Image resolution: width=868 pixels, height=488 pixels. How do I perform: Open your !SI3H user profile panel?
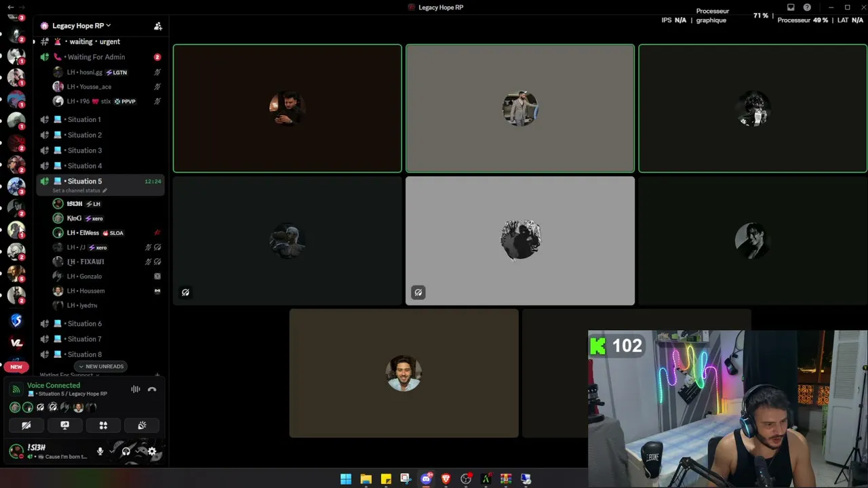tap(50, 451)
